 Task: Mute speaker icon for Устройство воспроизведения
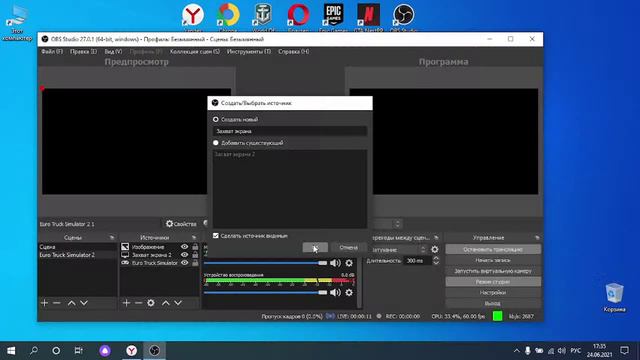(x=335, y=292)
